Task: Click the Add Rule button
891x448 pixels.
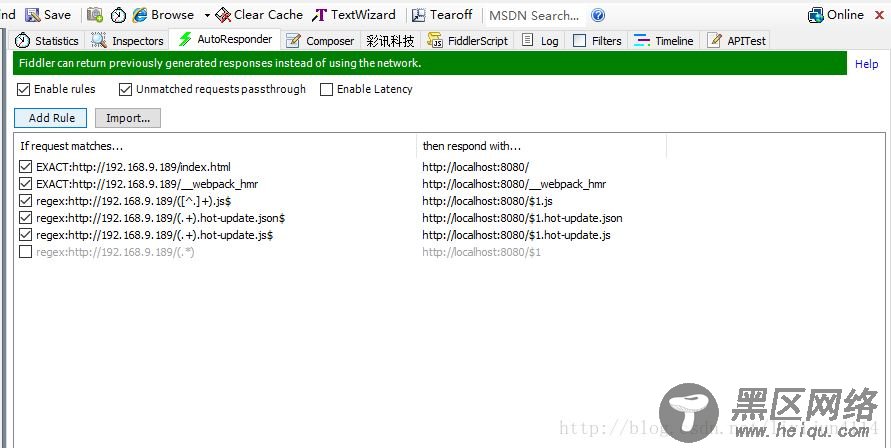Action: click(x=51, y=118)
